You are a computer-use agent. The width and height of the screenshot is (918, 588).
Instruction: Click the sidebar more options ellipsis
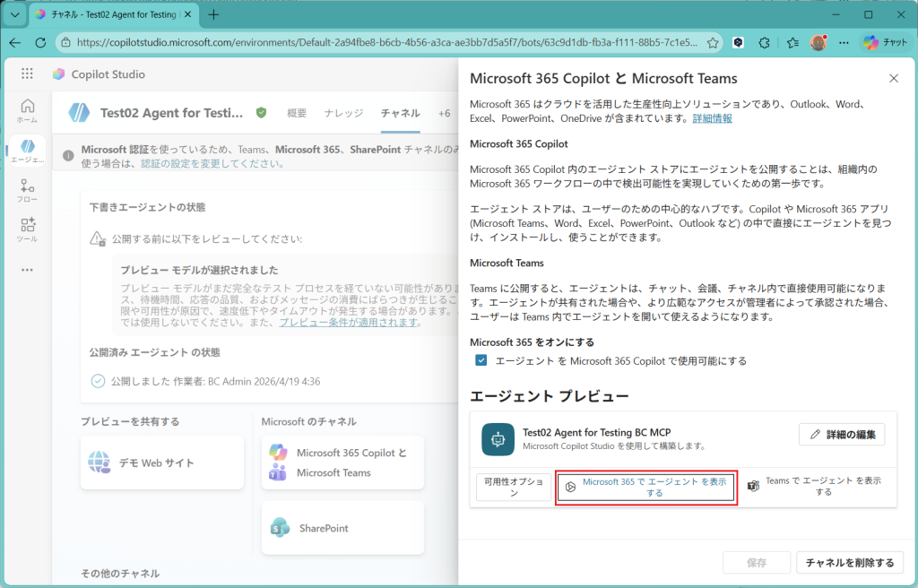point(27,270)
